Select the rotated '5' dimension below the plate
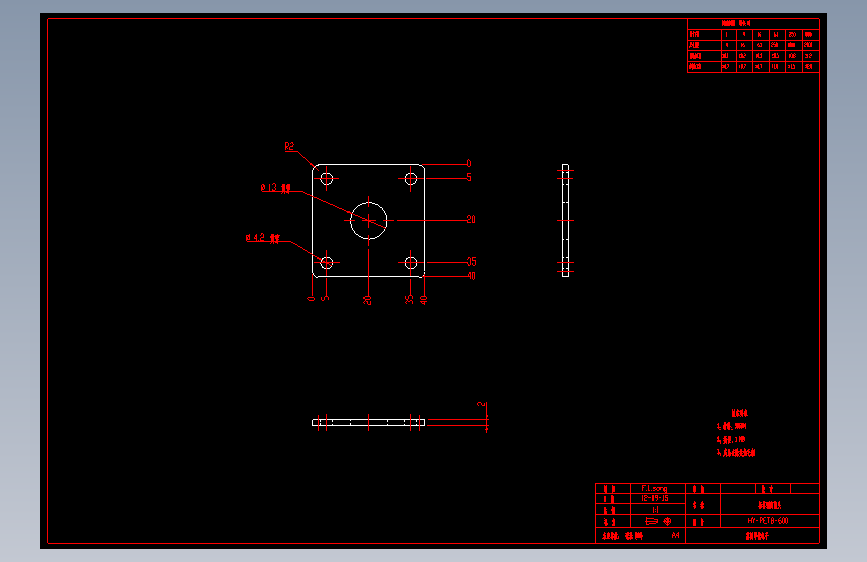 (x=325, y=299)
